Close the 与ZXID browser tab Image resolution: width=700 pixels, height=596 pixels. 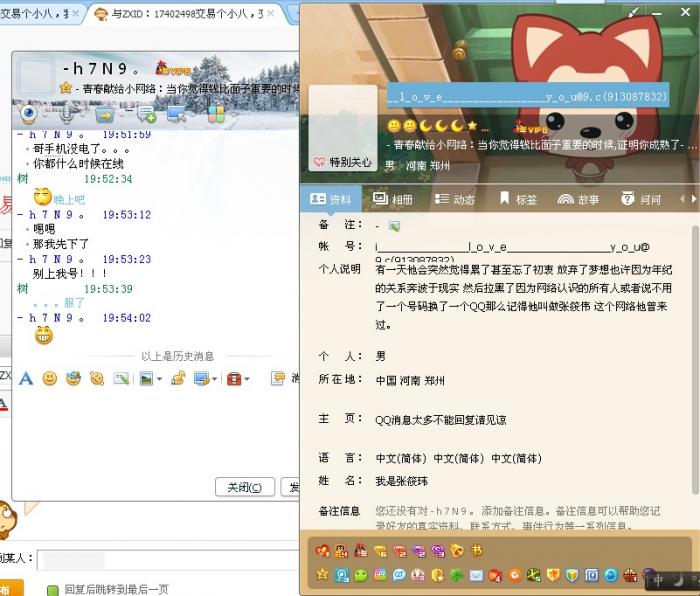coord(271,14)
